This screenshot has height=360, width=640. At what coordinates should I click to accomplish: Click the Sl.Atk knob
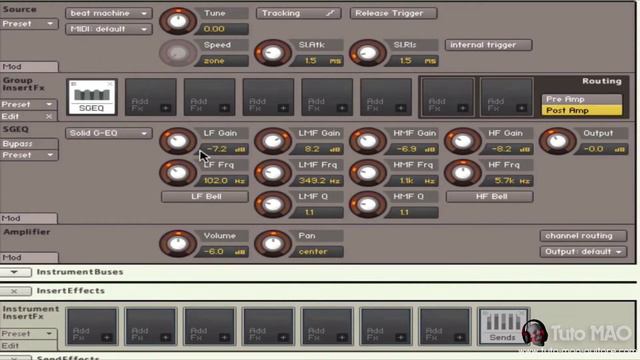pos(273,53)
